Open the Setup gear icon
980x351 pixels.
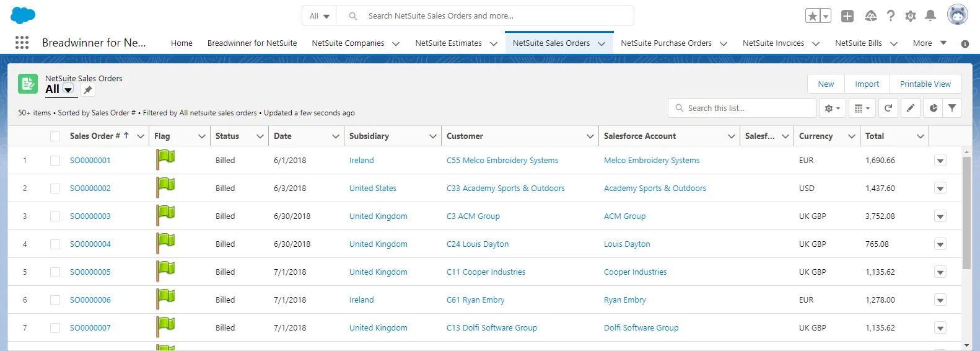[x=911, y=16]
